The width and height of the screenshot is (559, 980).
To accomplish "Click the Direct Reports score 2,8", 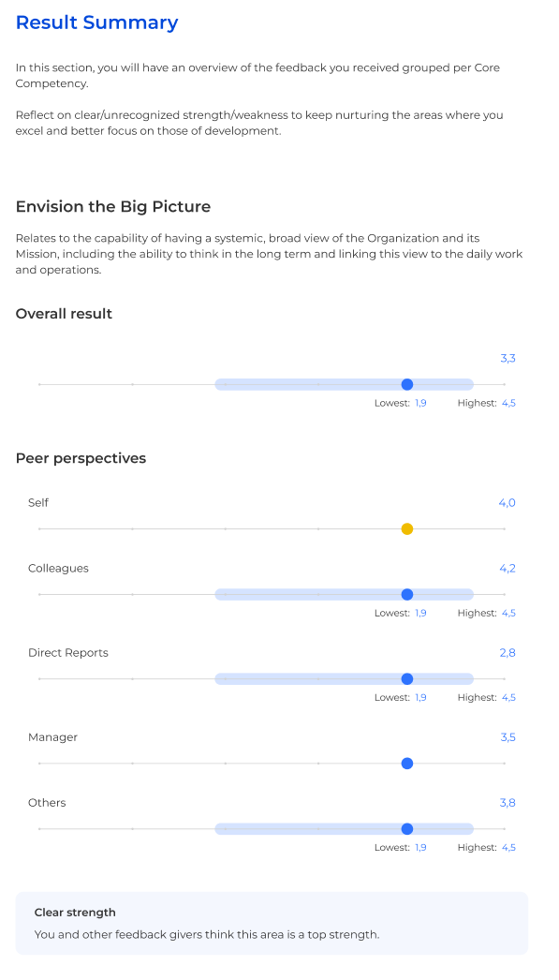I will [x=508, y=653].
